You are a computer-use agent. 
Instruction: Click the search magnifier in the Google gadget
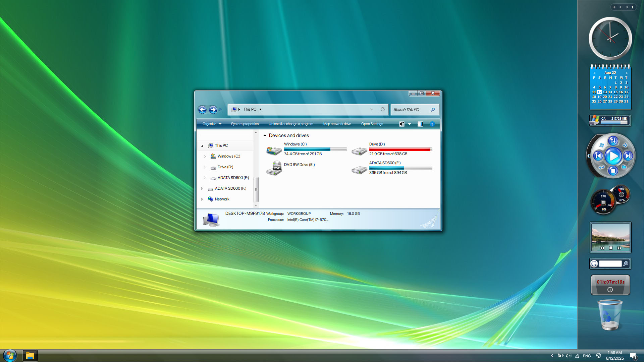click(626, 264)
